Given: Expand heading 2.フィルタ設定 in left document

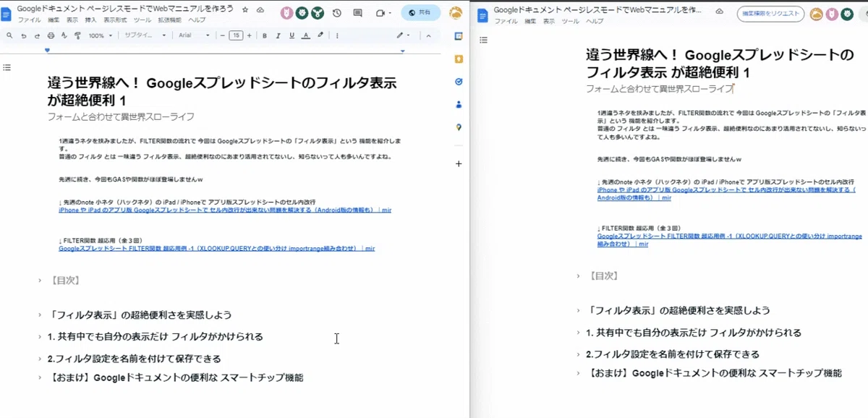Looking at the screenshot, I should point(41,359).
